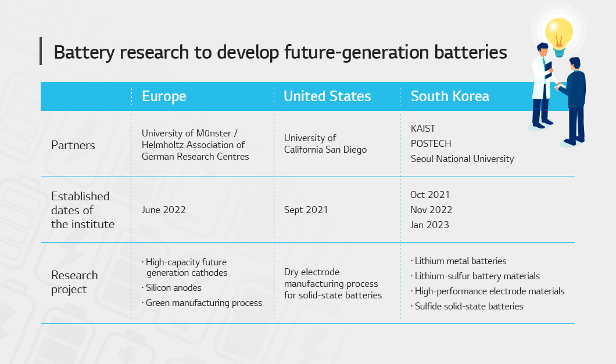Select the 'Lithium metal batteries' bullet
This screenshot has width=616, height=364.
459,261
